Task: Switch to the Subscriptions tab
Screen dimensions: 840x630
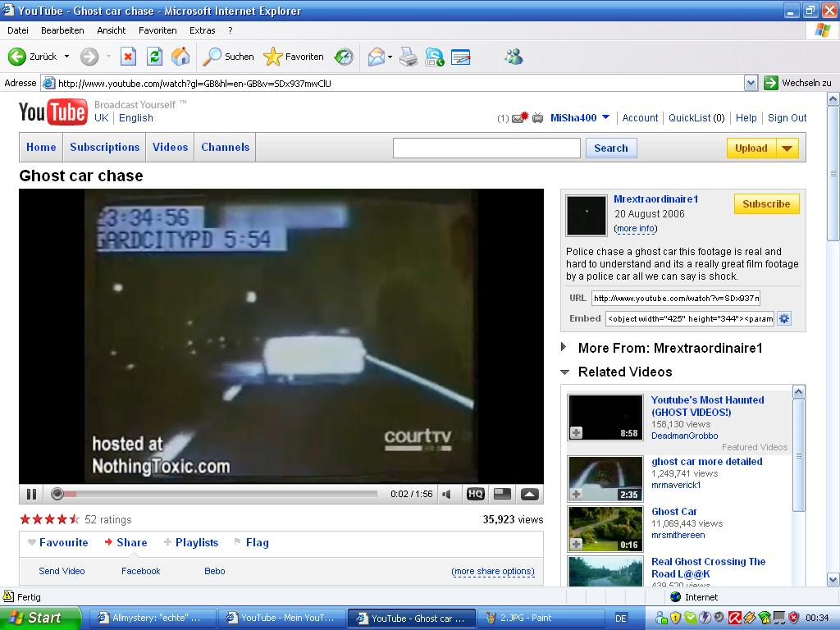Action: [x=104, y=148]
